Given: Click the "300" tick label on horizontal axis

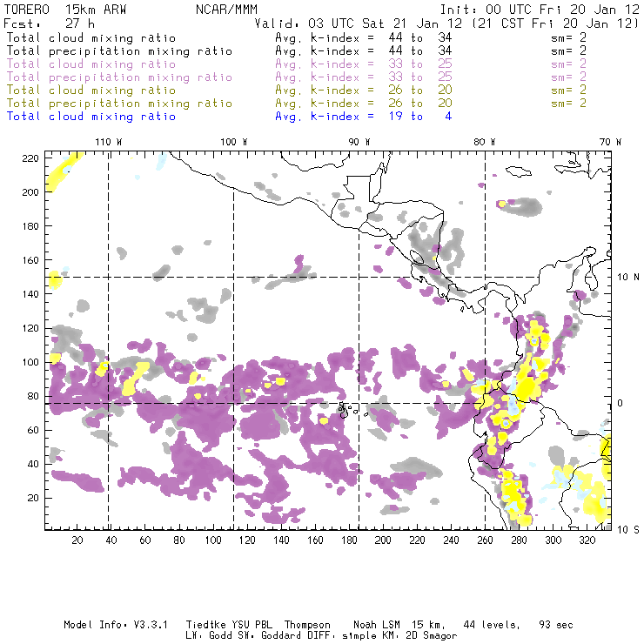Looking at the screenshot, I should tap(553, 540).
